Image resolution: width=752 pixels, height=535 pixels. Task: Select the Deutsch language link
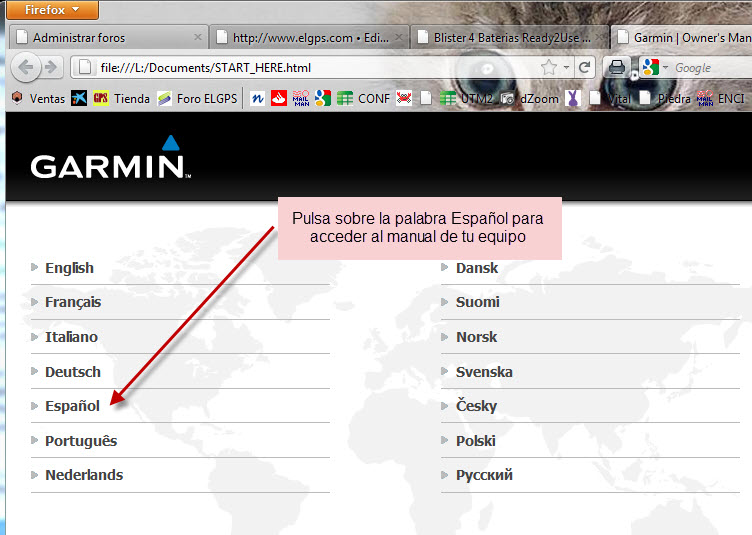(x=73, y=372)
